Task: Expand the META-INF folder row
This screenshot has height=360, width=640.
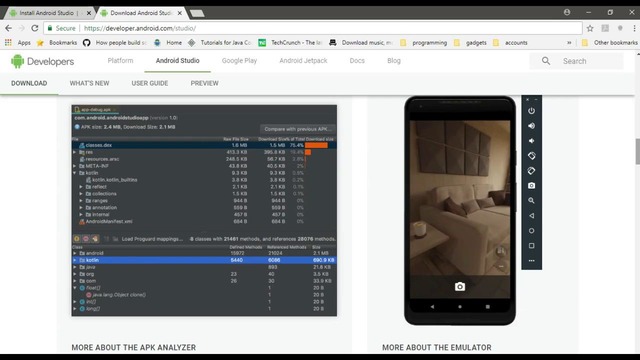Action: (x=74, y=166)
